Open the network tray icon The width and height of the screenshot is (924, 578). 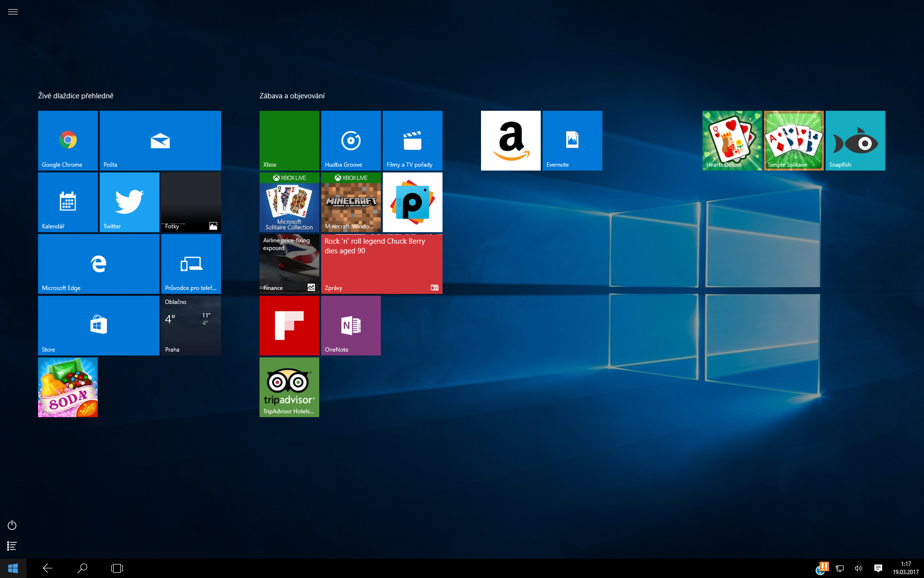point(840,568)
